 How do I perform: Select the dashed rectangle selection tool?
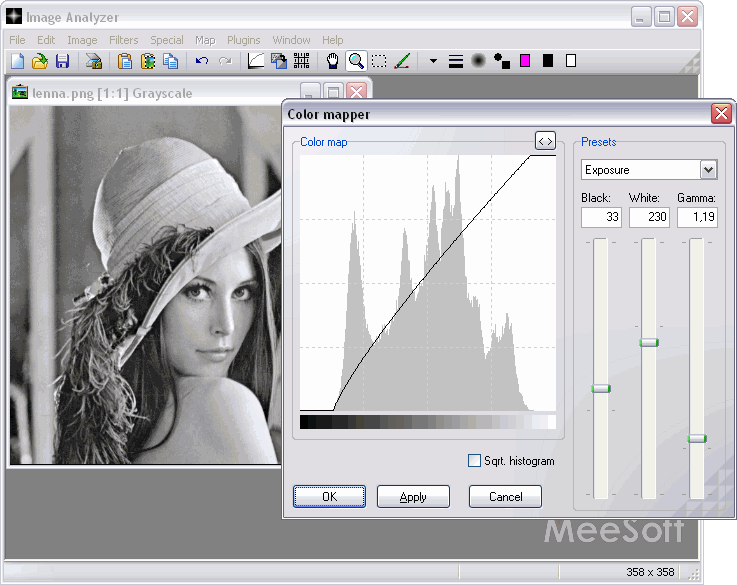point(379,61)
